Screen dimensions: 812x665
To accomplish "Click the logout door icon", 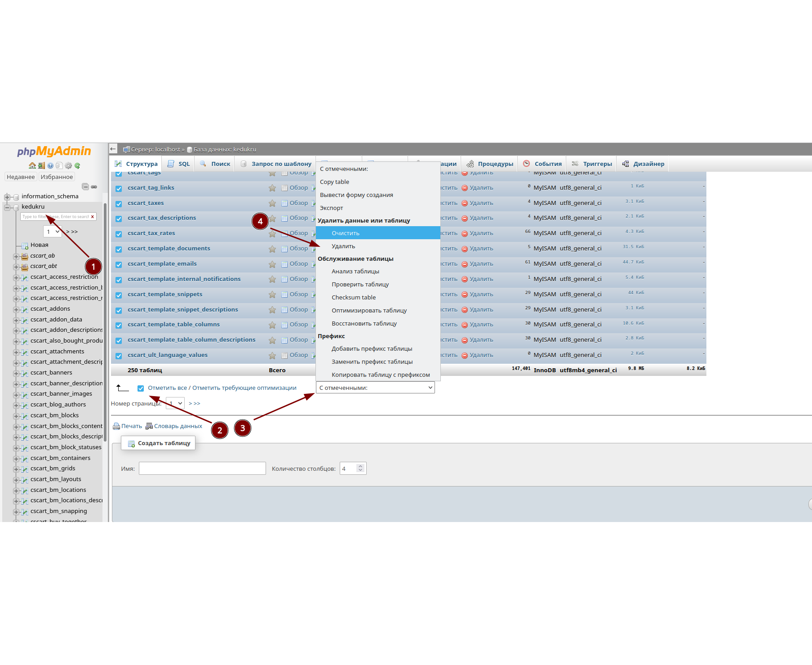I will [41, 165].
